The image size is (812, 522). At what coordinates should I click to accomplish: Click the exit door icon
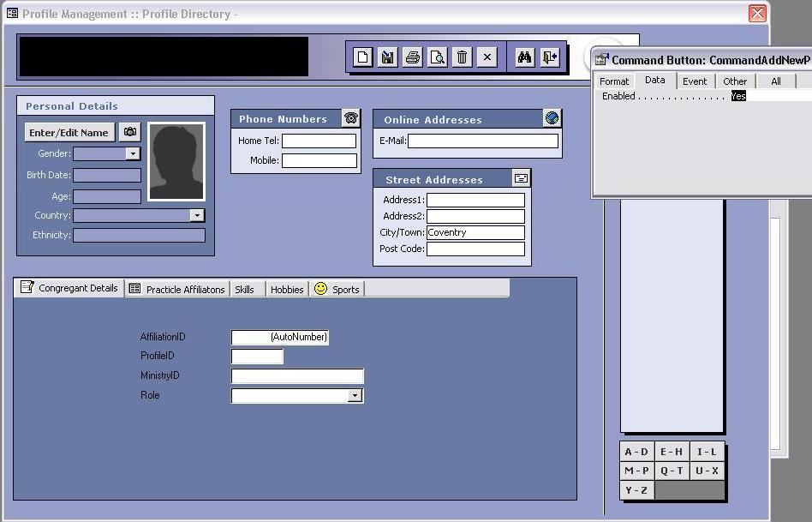click(550, 57)
